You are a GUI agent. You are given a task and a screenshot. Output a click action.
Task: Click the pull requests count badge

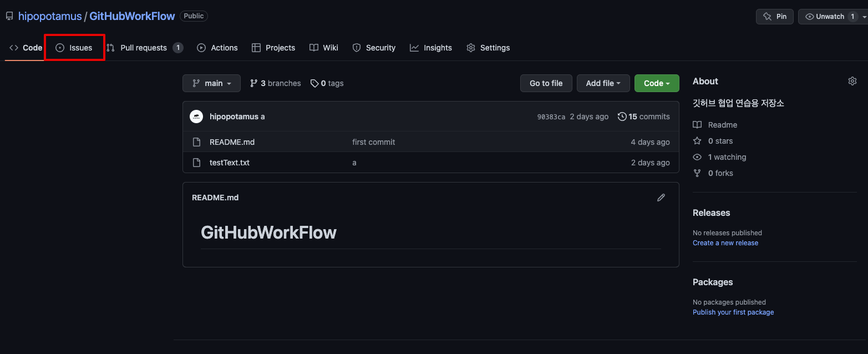[x=177, y=48]
